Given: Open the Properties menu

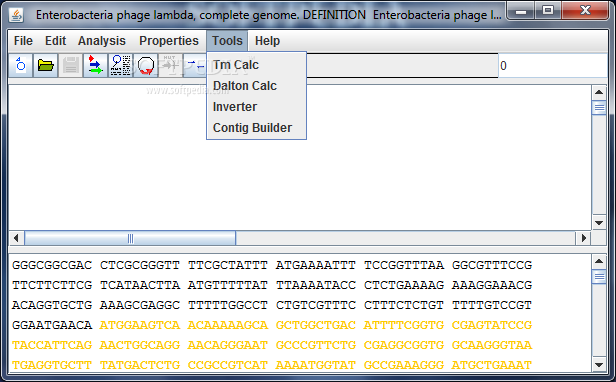Looking at the screenshot, I should [169, 41].
